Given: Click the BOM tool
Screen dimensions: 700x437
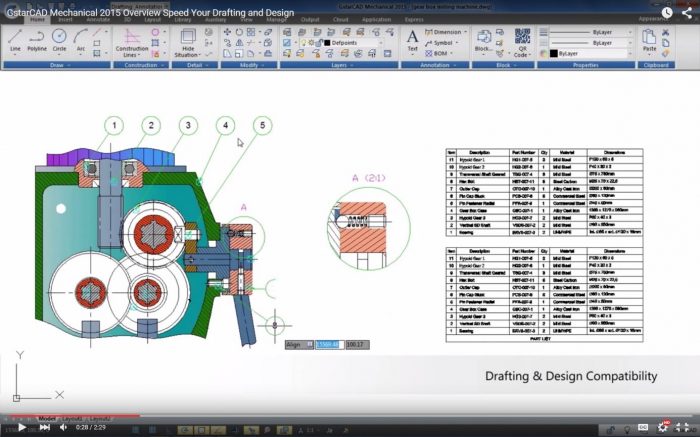Looking at the screenshot, I should pos(437,54).
